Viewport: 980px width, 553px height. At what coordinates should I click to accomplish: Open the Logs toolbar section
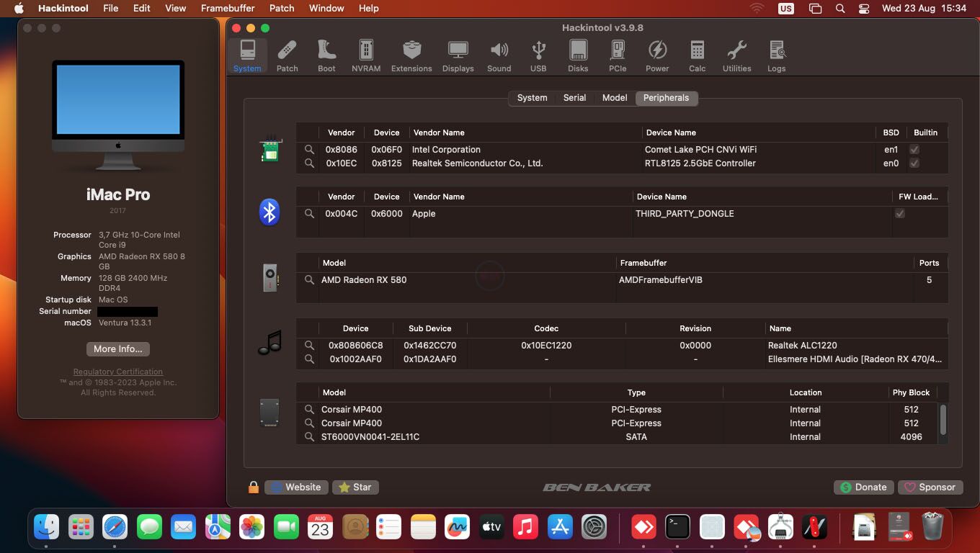(x=776, y=56)
